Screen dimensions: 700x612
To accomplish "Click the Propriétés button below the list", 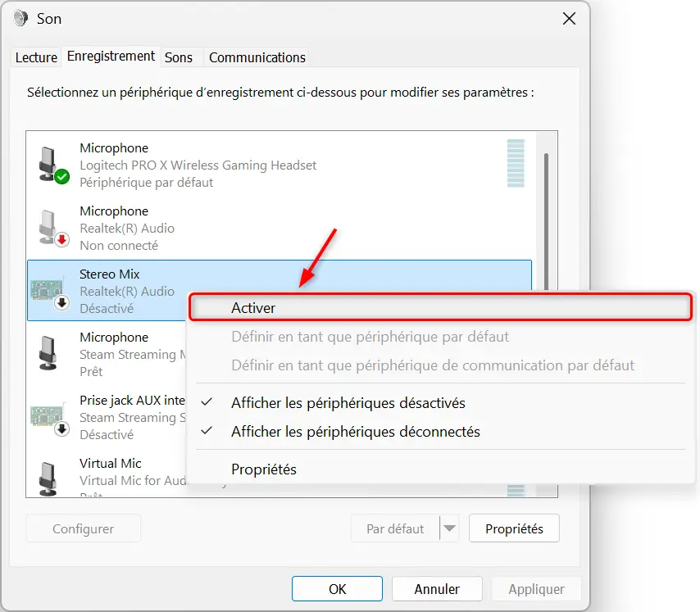I will pos(514,528).
